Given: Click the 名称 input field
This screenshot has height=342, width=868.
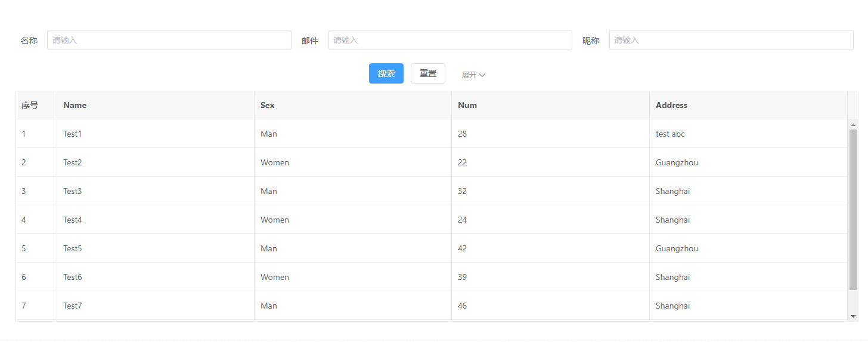Looking at the screenshot, I should pos(169,40).
